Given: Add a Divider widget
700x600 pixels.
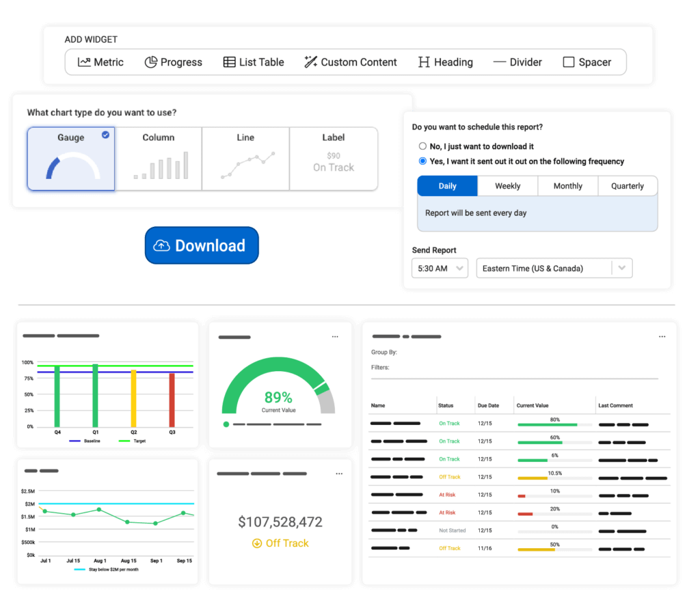Looking at the screenshot, I should point(517,62).
